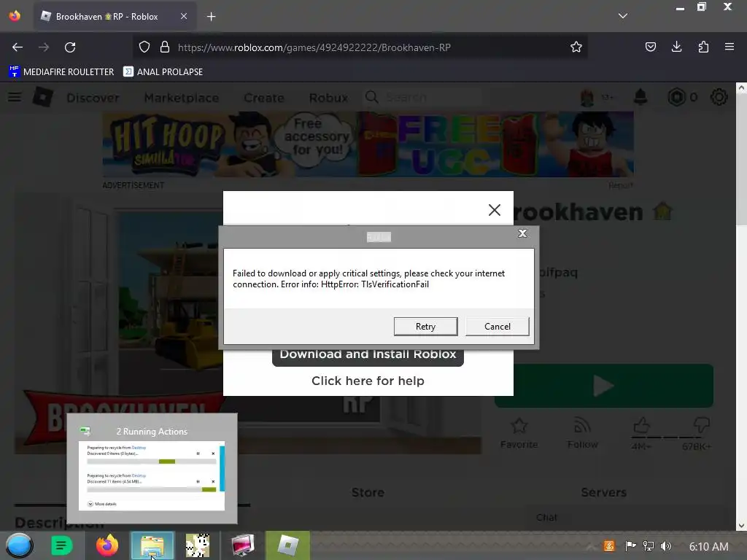The height and width of the screenshot is (560, 747).
Task: Switch to the Servers tab
Action: 603,492
